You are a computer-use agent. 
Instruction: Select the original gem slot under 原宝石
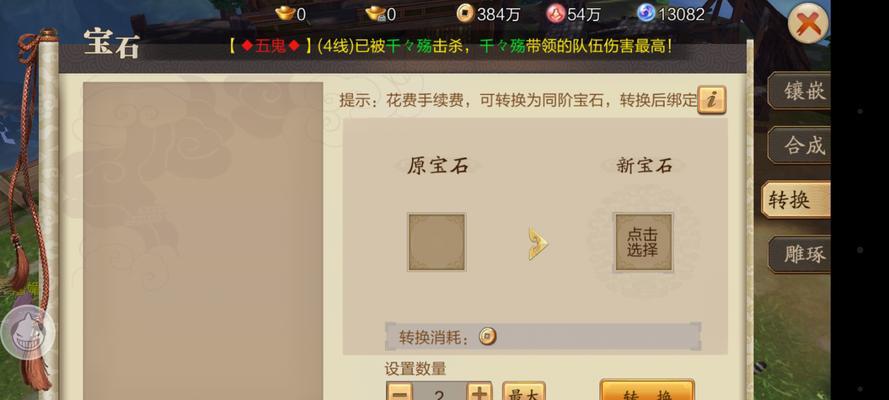437,242
